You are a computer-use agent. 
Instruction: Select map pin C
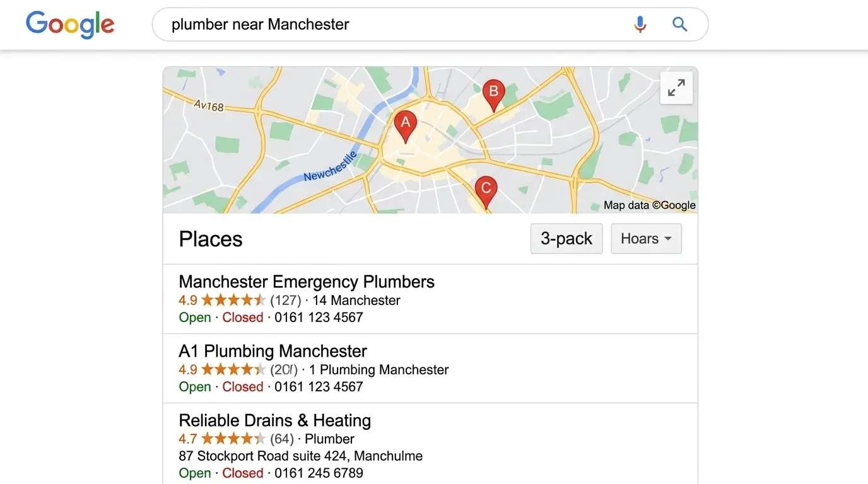[x=486, y=187]
